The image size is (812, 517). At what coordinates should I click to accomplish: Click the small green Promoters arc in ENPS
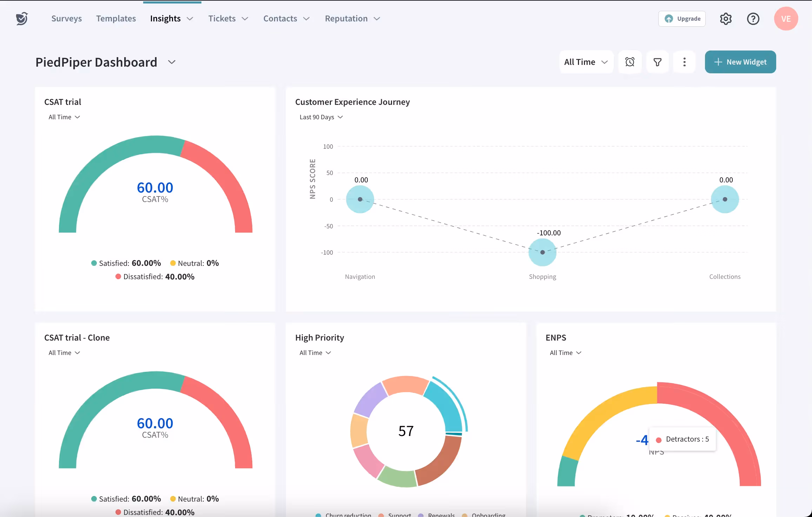click(567, 472)
